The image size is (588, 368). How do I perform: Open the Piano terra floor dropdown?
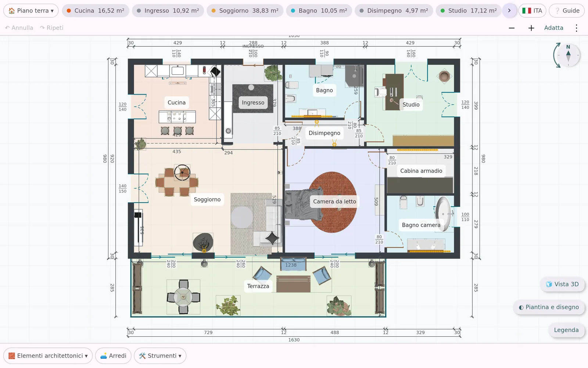coord(31,11)
